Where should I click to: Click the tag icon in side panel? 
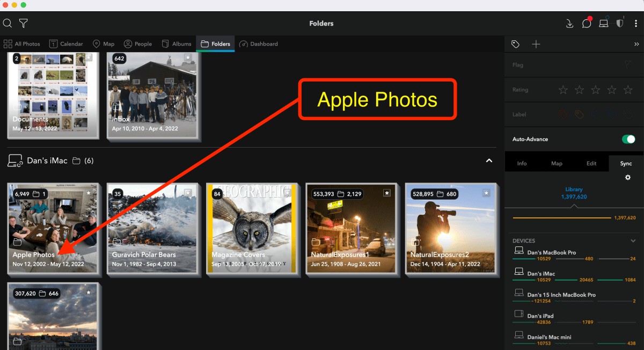pos(515,44)
